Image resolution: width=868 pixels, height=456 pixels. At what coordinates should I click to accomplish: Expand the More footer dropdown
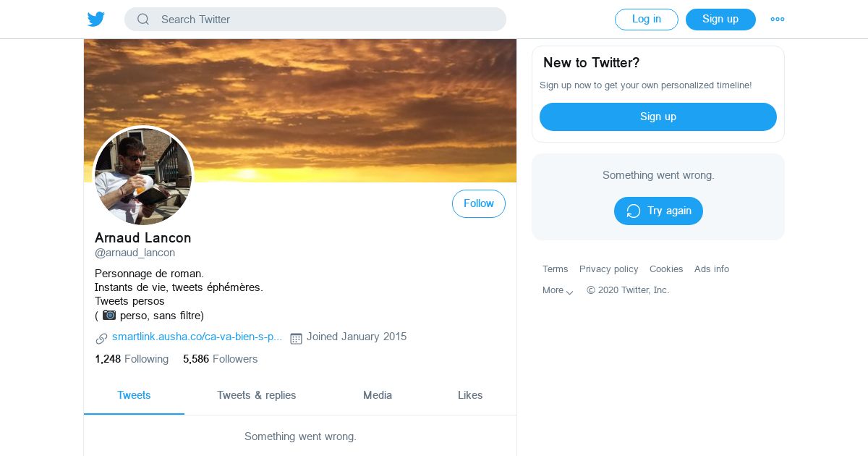click(x=558, y=290)
